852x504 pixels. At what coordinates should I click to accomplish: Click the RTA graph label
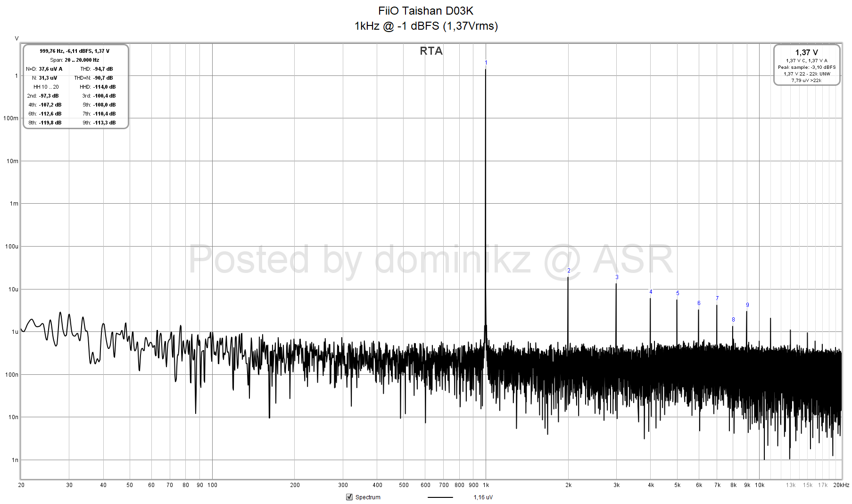(431, 51)
